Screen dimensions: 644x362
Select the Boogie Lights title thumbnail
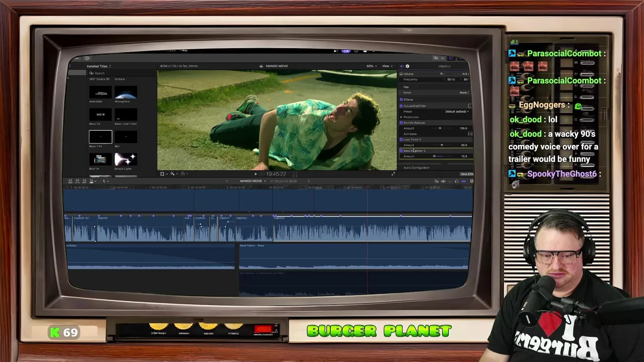tap(126, 159)
